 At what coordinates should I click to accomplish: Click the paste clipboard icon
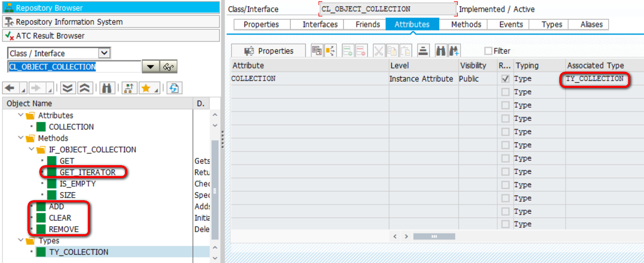pos(405,51)
